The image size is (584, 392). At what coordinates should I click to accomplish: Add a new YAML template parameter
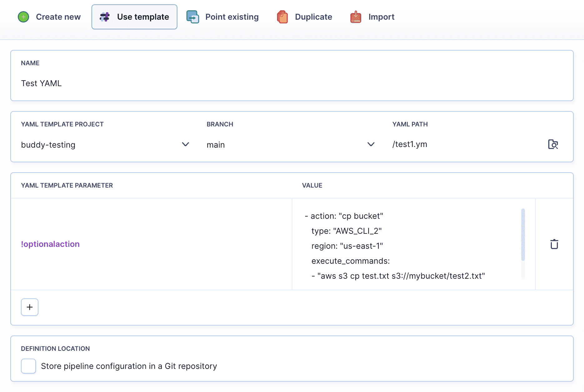pyautogui.click(x=30, y=307)
